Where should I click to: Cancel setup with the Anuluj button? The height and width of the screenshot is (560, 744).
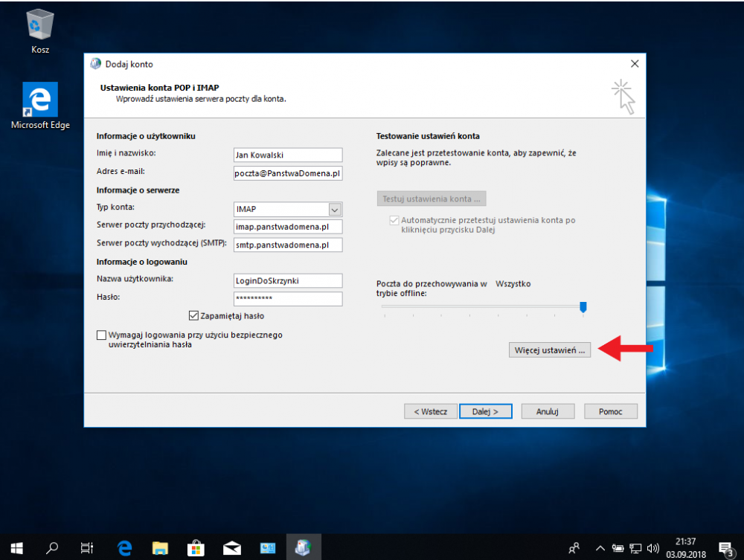click(x=548, y=411)
